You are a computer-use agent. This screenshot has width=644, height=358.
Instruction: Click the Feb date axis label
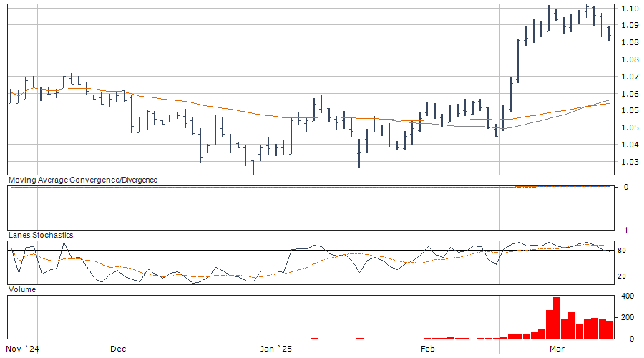pos(427,349)
